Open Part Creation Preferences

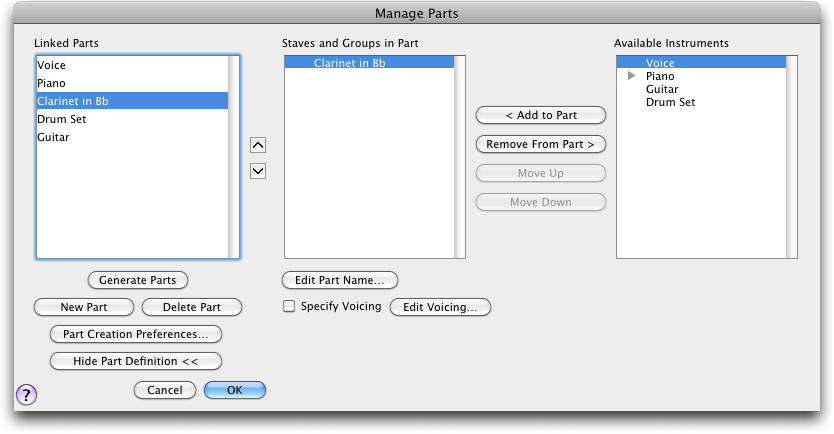click(x=136, y=334)
